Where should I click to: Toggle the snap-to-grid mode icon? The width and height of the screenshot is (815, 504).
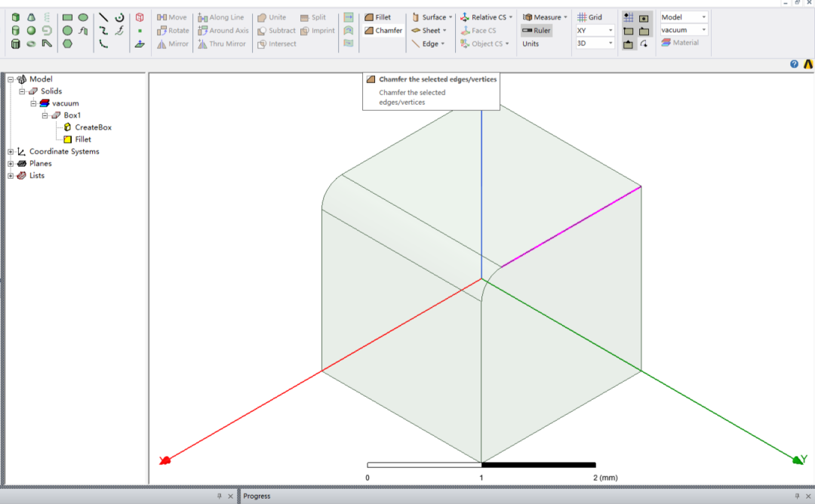(629, 17)
